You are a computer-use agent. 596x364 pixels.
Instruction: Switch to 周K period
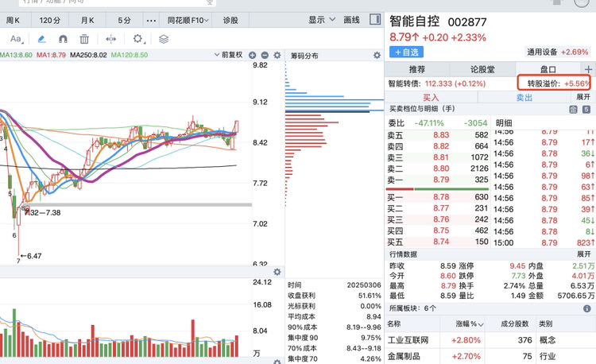coord(13,21)
